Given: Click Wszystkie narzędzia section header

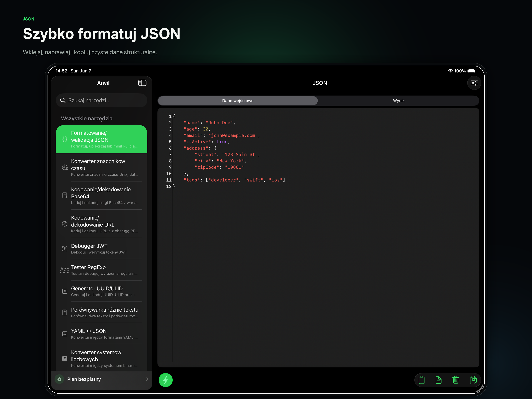Looking at the screenshot, I should (x=87, y=118).
